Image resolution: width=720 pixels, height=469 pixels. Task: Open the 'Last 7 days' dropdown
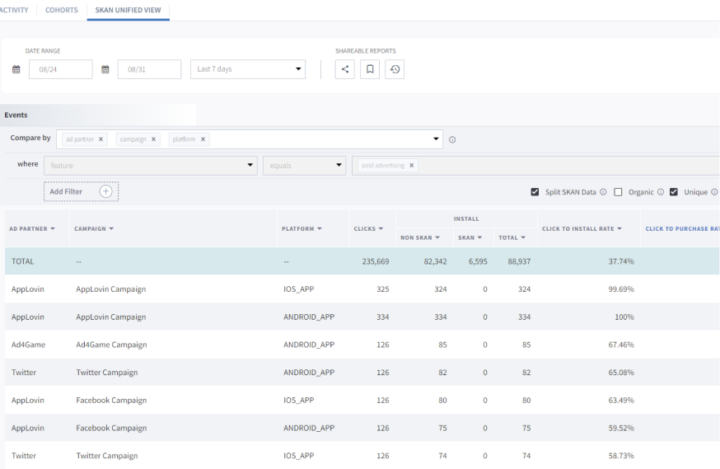(248, 70)
